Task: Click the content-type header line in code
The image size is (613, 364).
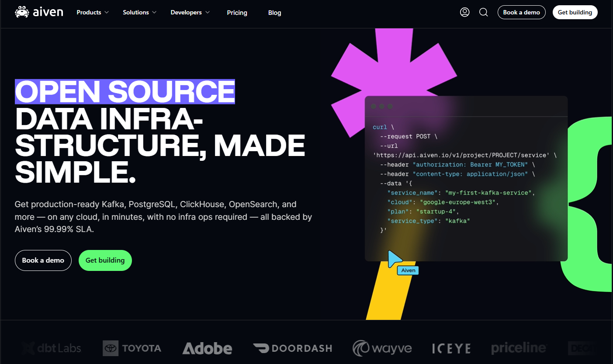Action: click(x=457, y=174)
